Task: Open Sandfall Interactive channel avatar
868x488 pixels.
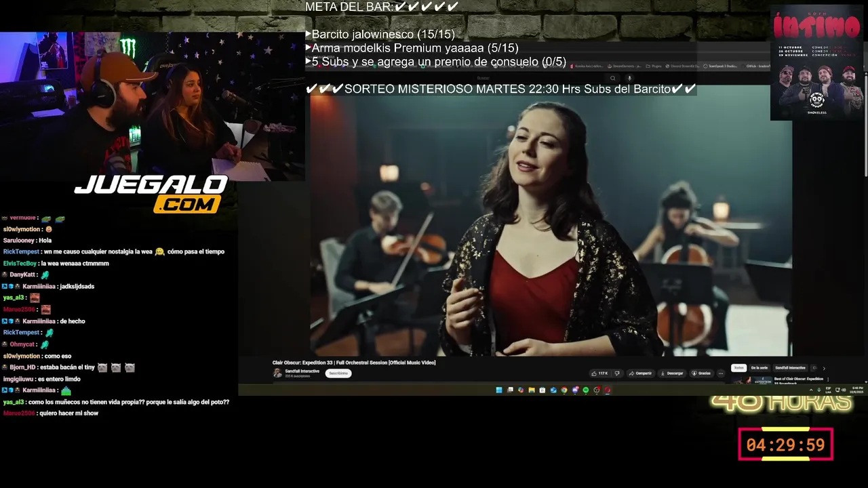Action: pyautogui.click(x=277, y=373)
